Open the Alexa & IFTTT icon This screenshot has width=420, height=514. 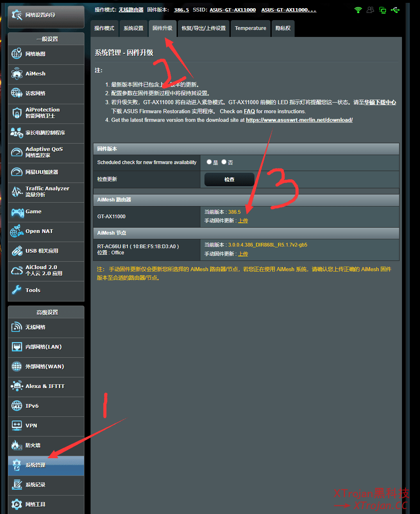(17, 386)
